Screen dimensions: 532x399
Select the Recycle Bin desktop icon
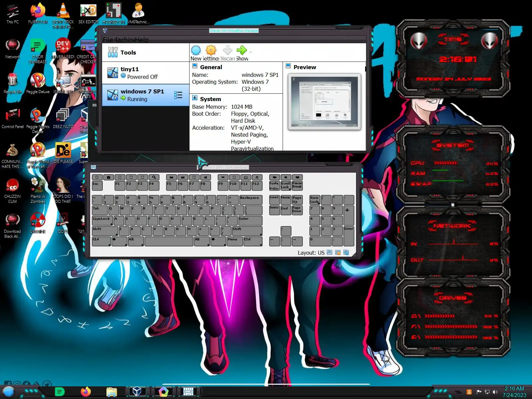(13, 83)
